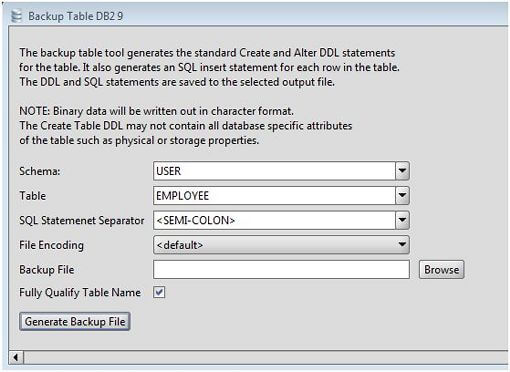This screenshot has height=372, width=510.
Task: Focus the empty Backup File text field
Action: 281,269
